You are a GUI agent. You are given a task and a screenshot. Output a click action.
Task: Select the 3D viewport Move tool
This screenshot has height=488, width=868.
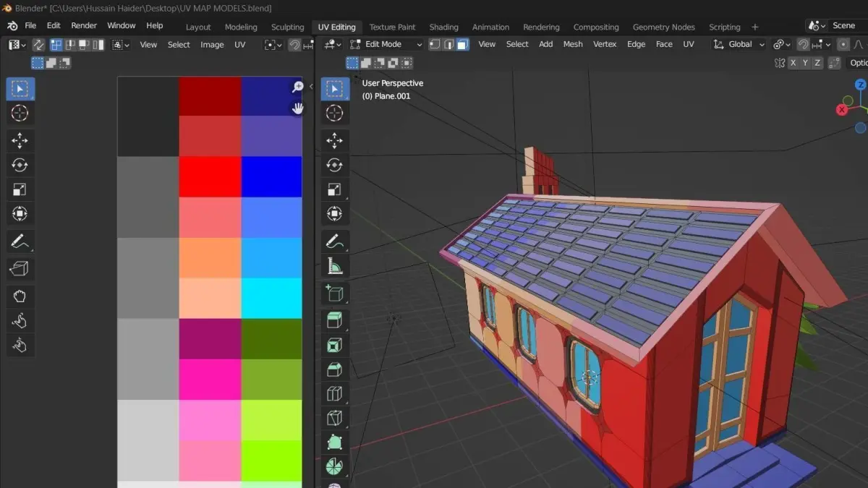point(334,140)
